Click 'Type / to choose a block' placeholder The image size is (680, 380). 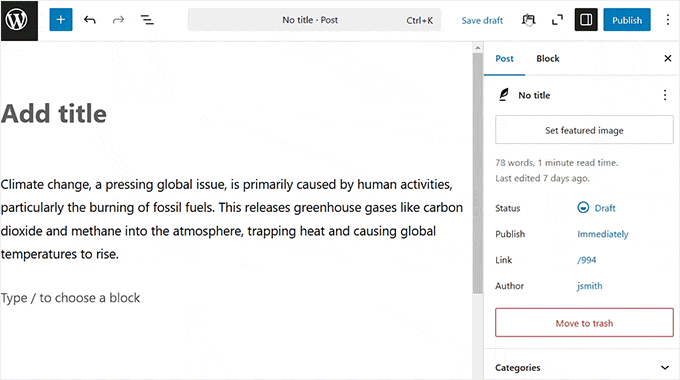tap(70, 298)
